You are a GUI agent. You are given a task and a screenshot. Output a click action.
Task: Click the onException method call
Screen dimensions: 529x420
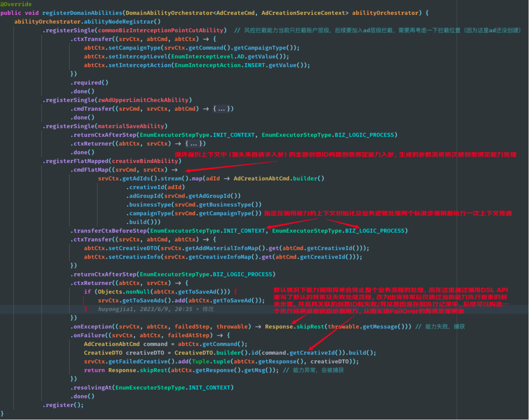click(x=93, y=327)
